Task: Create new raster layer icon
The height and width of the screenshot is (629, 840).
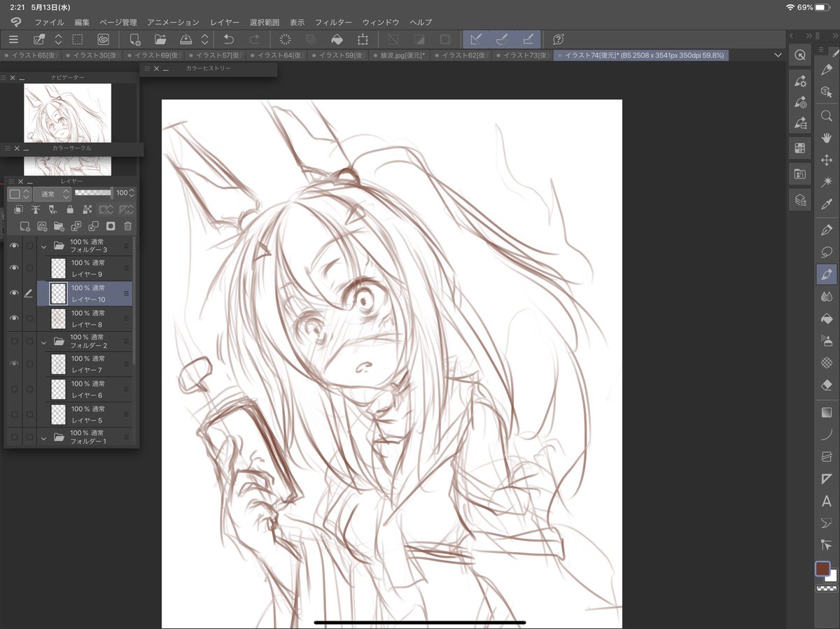Action: pyautogui.click(x=24, y=226)
